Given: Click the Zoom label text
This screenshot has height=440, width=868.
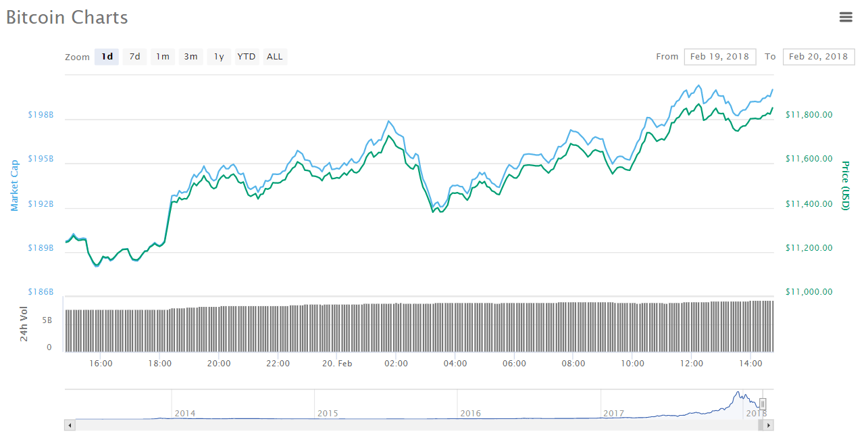Looking at the screenshot, I should click(77, 57).
